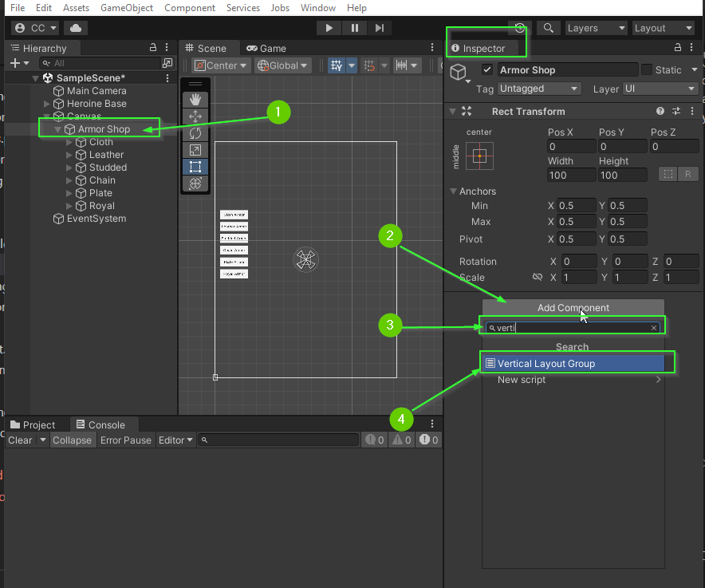Select the Hand tool in the Scene toolbar

click(193, 99)
